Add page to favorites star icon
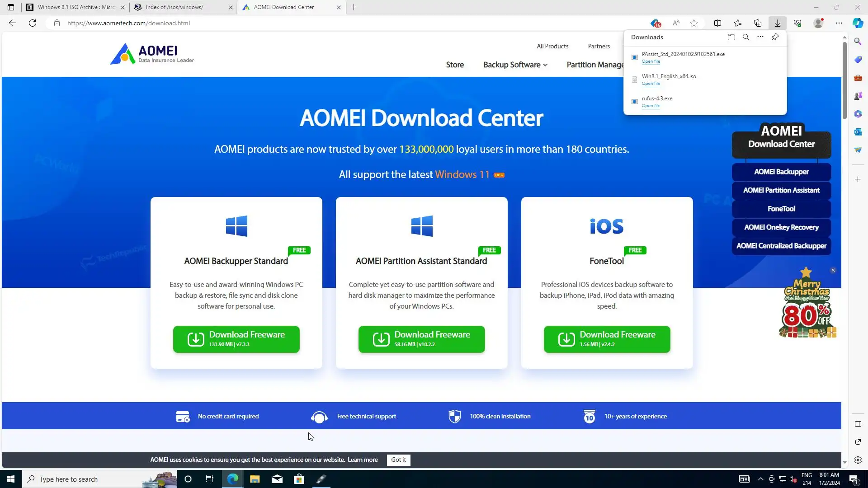 tap(694, 23)
